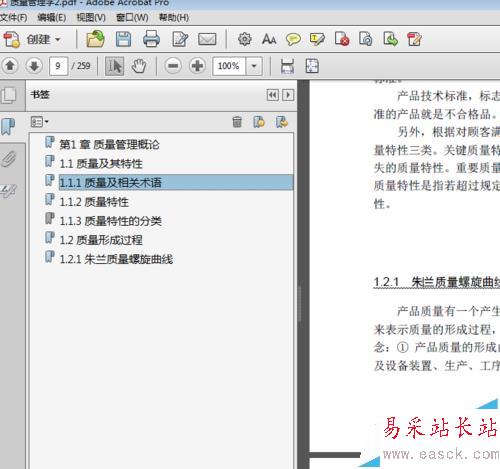Image resolution: width=500 pixels, height=469 pixels.
Task: Click the AA text tool icon
Action: (x=269, y=39)
